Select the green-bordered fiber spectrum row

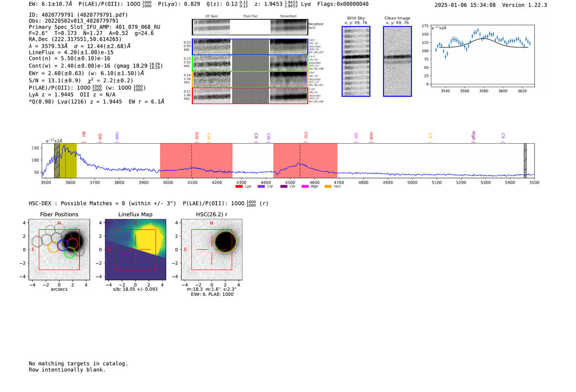250,63
